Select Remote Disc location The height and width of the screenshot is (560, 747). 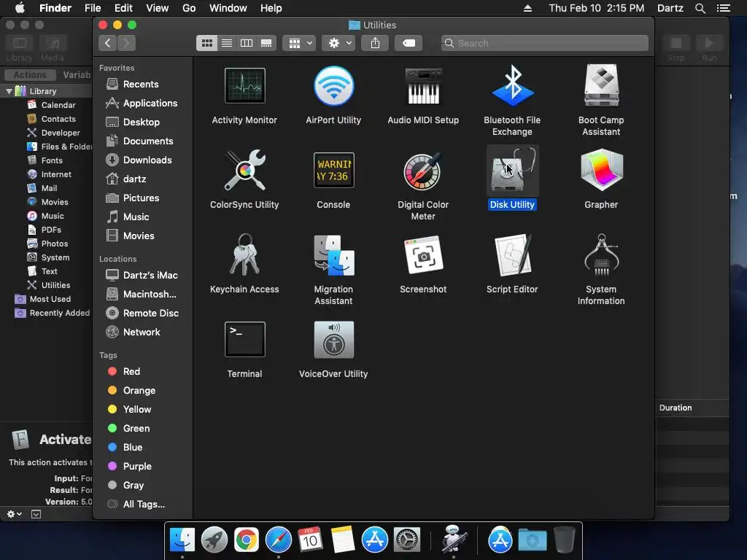point(142,314)
